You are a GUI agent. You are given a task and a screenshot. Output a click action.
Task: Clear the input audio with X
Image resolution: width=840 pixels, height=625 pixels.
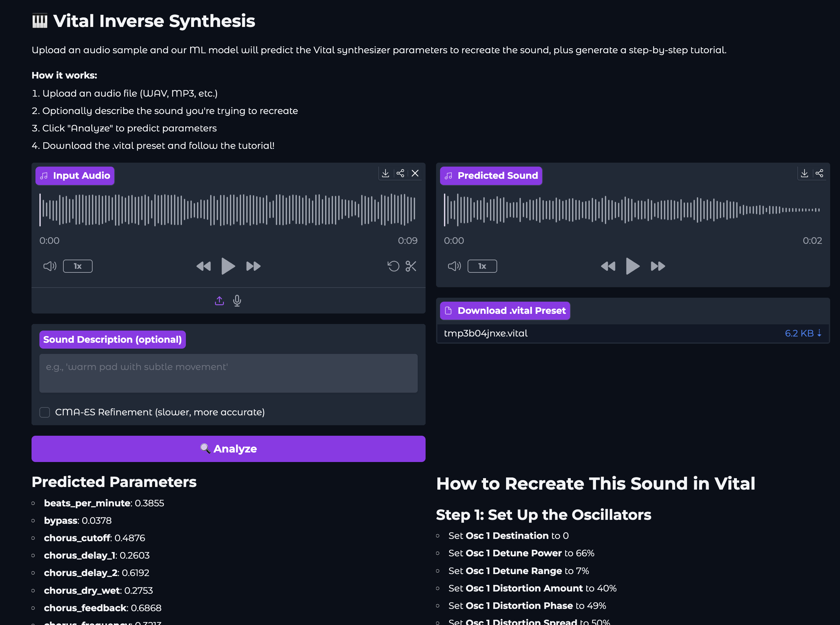tap(415, 173)
